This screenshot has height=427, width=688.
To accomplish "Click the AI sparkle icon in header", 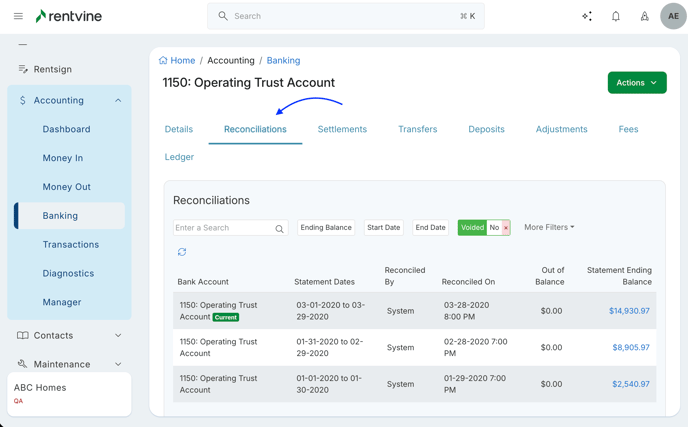I will 587,16.
